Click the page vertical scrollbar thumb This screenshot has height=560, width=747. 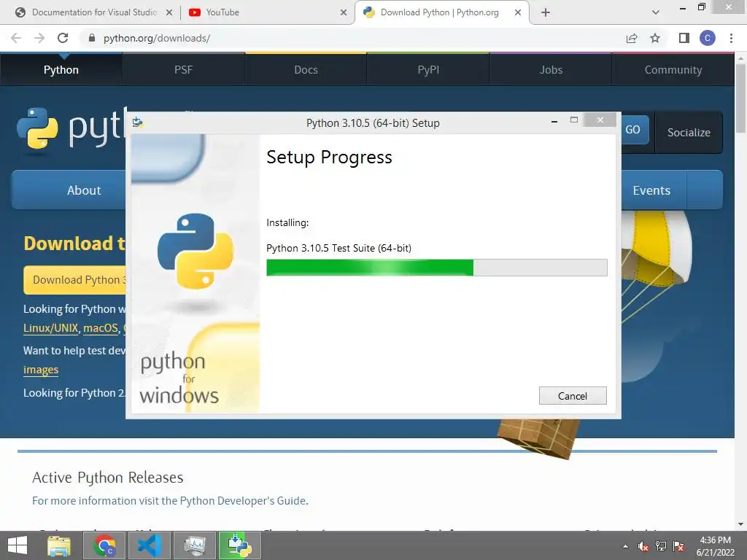[740, 98]
